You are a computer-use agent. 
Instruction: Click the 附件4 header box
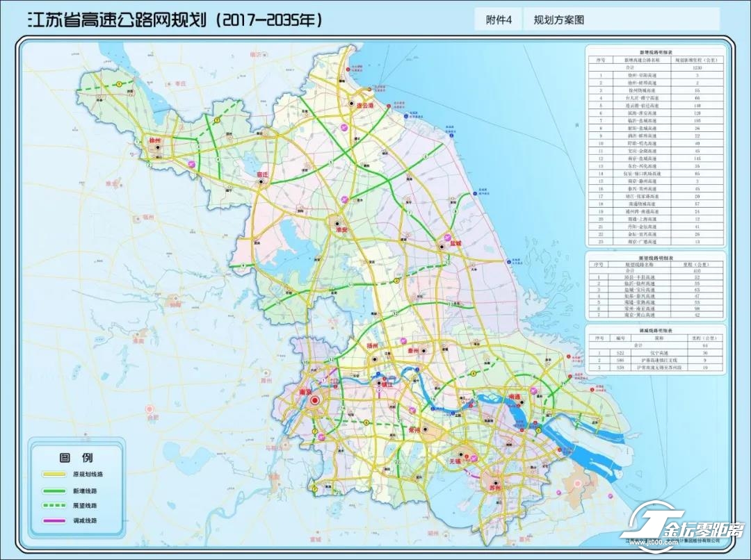[499, 20]
